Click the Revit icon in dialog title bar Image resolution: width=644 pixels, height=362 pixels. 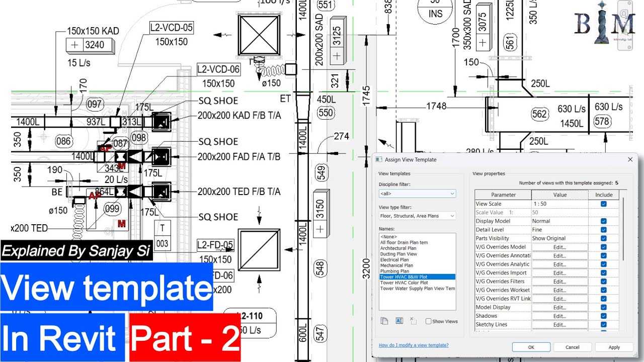(x=379, y=160)
